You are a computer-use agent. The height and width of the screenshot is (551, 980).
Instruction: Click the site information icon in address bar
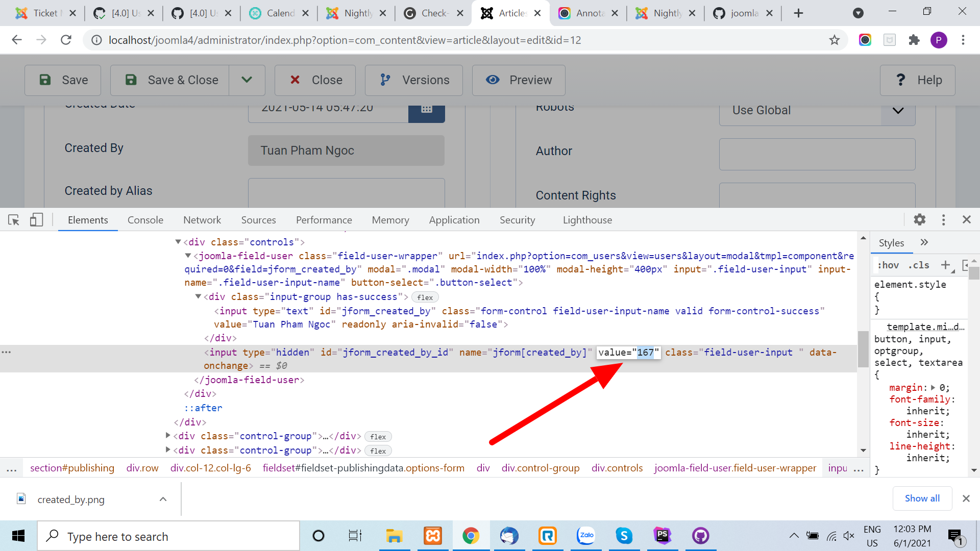(96, 40)
